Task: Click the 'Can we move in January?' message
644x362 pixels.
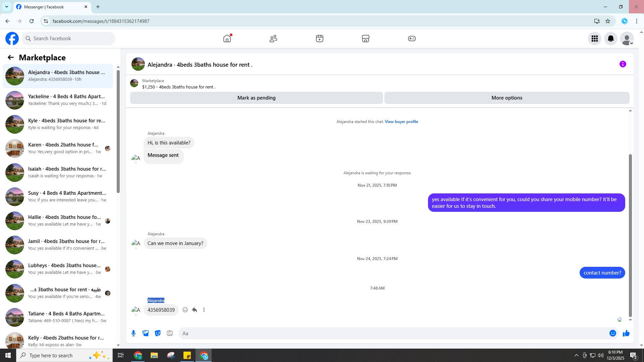Action: 175,243
